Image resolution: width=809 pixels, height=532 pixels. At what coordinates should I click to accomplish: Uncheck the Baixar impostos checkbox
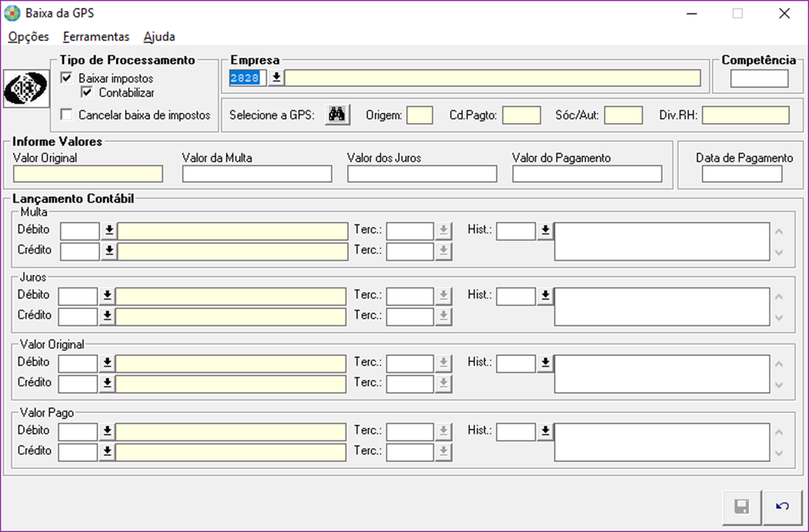click(67, 78)
